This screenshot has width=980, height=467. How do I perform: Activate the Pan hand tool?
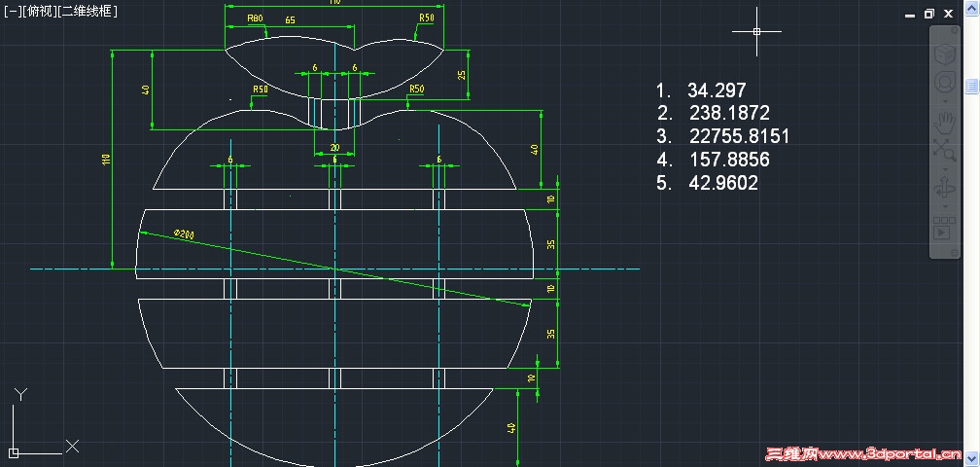(944, 122)
